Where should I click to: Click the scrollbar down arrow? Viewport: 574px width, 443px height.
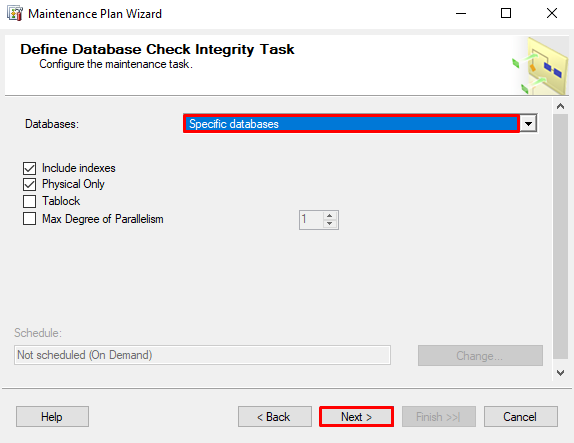pyautogui.click(x=560, y=373)
